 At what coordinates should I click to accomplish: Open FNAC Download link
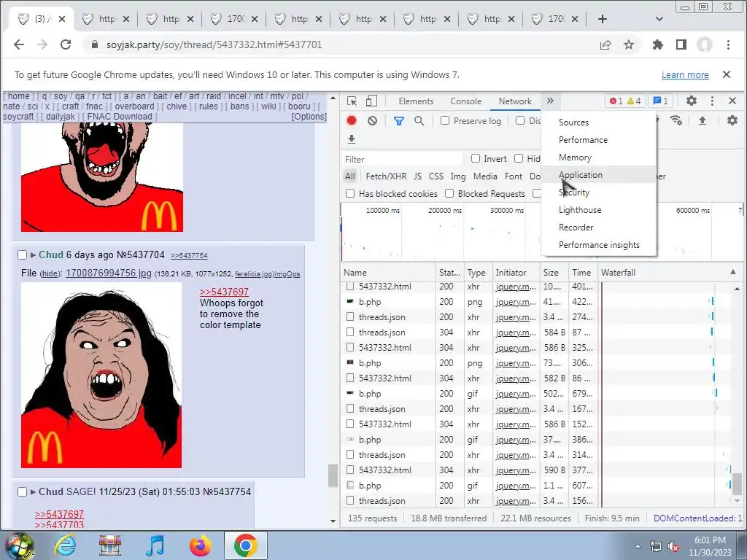pyautogui.click(x=120, y=116)
